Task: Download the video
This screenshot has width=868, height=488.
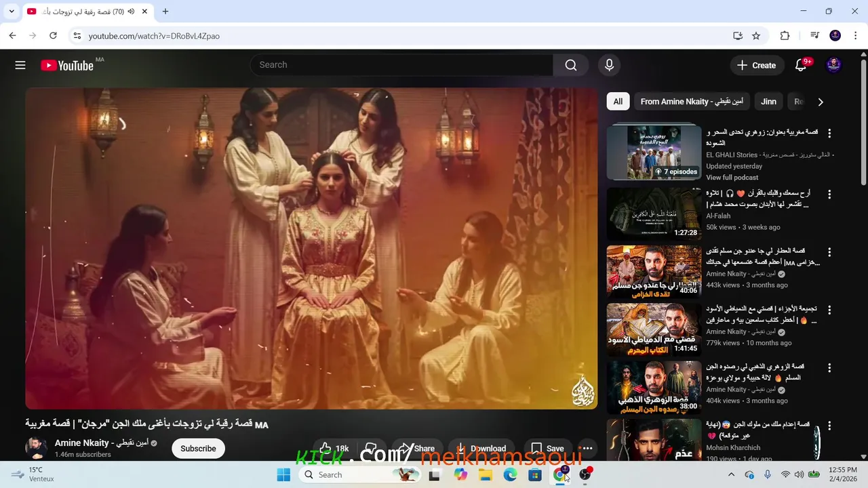Action: coord(481,448)
